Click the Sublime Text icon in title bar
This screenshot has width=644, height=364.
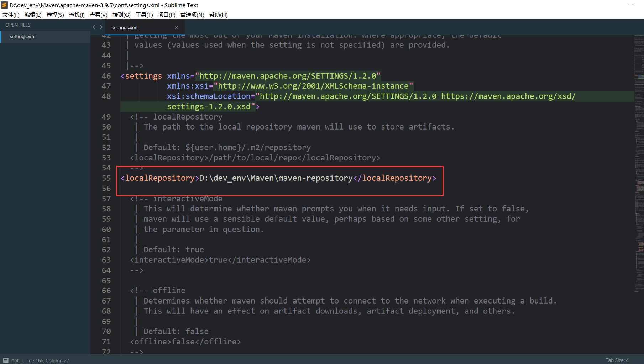(x=4, y=5)
